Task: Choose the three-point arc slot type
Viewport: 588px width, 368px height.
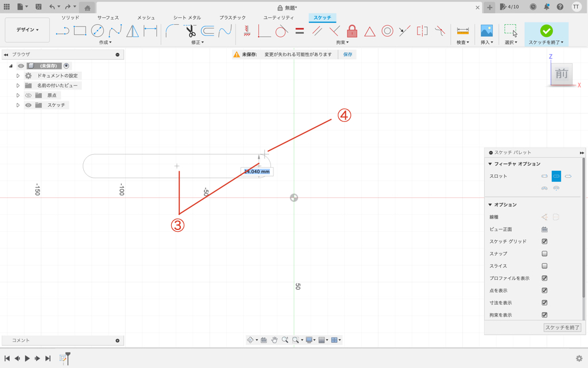Action: coord(544,188)
